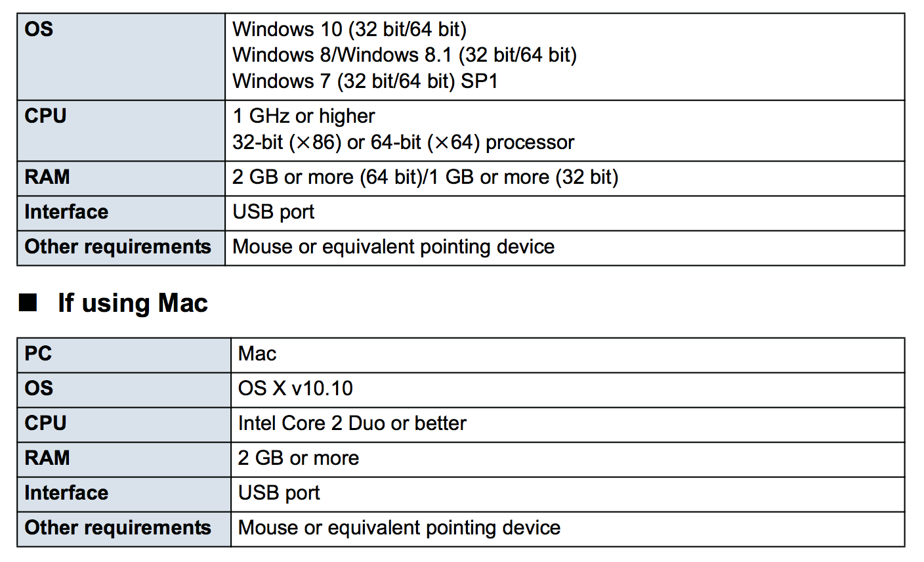Select the Windows table's "Mouse or equivalent pointing device"

(x=393, y=247)
